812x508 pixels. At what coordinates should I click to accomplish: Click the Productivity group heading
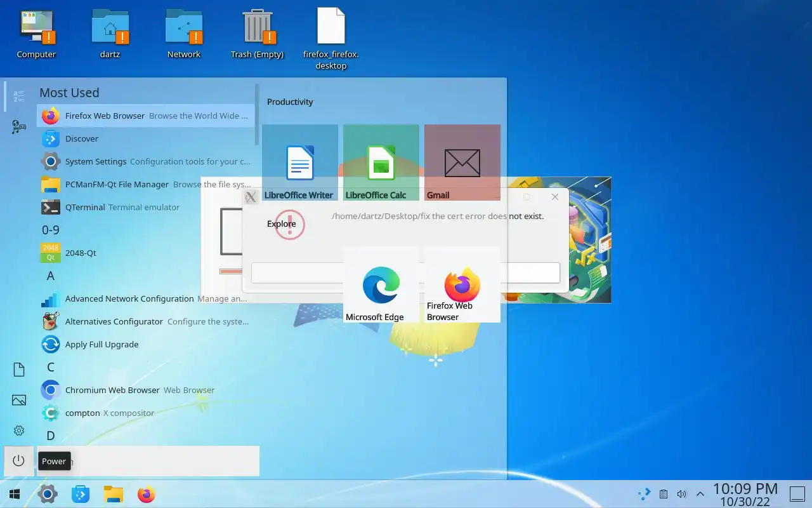click(290, 102)
